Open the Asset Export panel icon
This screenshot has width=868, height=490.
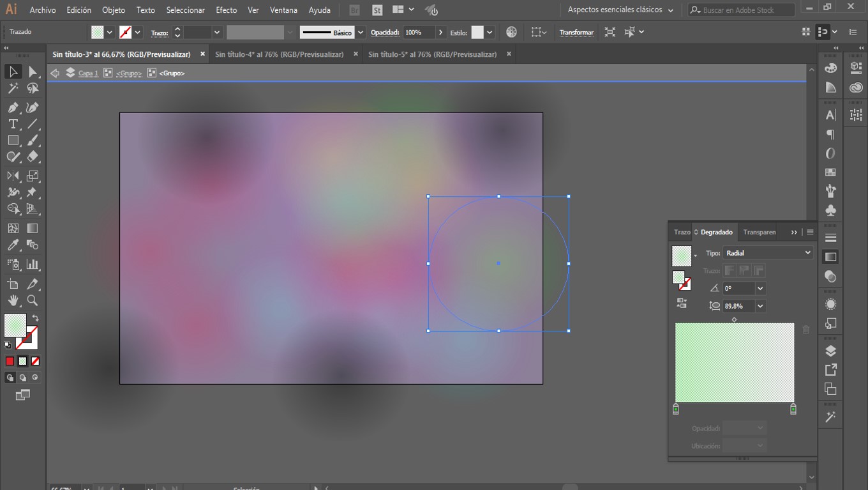(830, 369)
